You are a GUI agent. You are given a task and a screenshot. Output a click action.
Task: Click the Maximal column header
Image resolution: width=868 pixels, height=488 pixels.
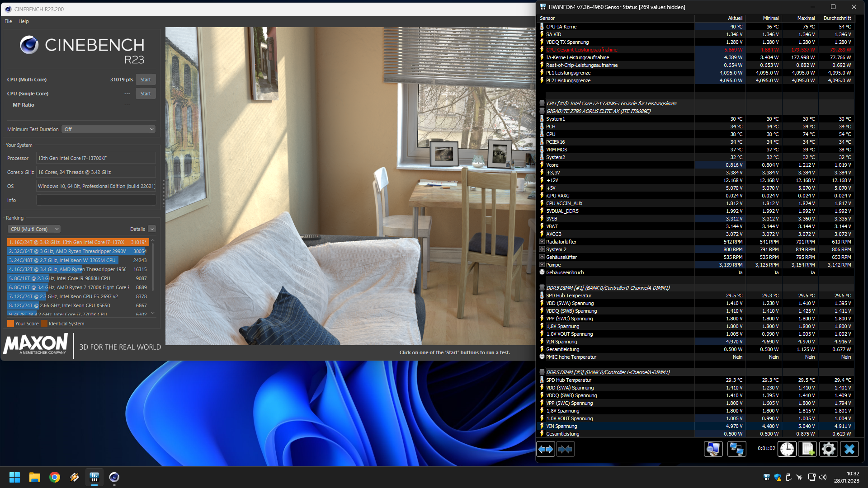(x=806, y=18)
